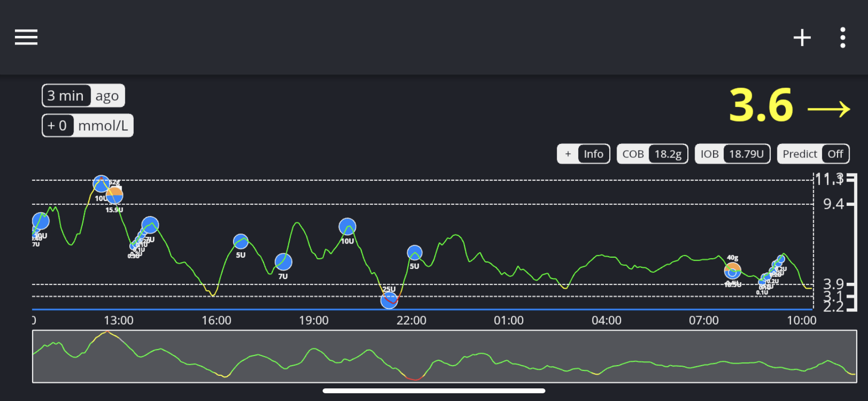
Task: Open the three-dot overflow menu
Action: point(843,37)
